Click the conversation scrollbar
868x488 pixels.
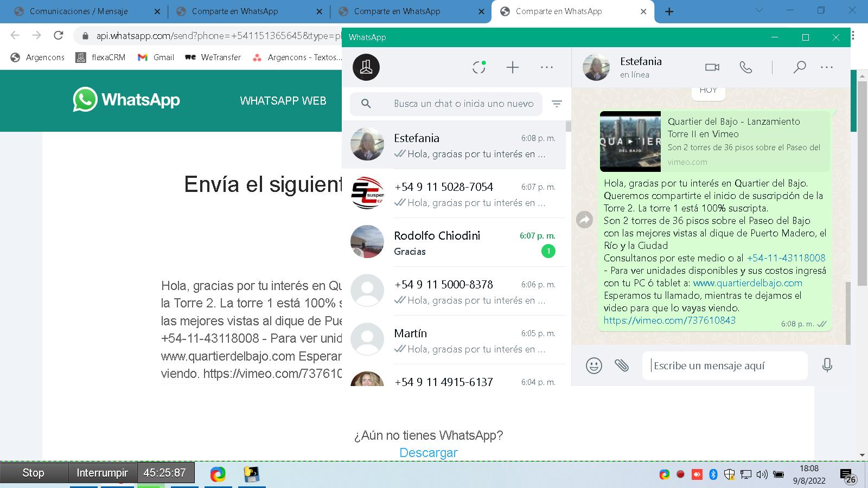tap(847, 312)
